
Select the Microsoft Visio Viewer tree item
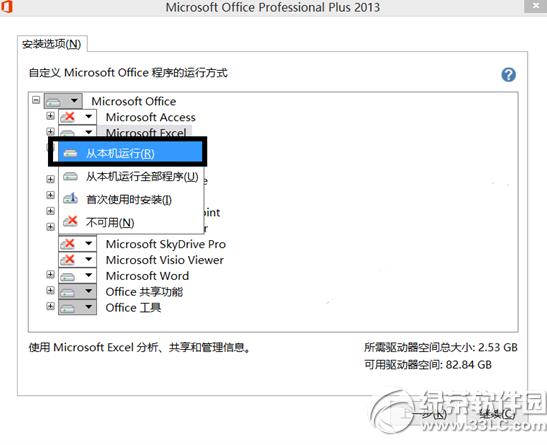(165, 260)
